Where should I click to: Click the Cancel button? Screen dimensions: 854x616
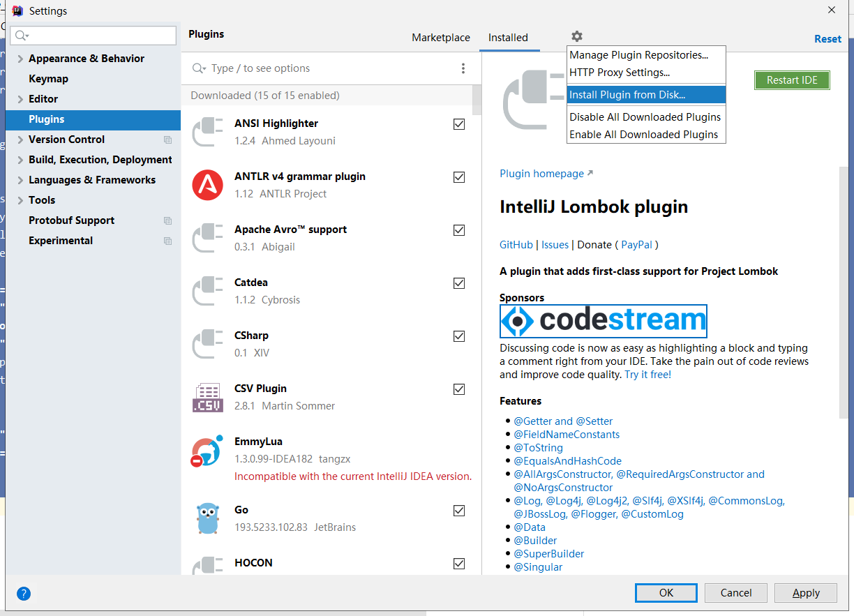(736, 593)
